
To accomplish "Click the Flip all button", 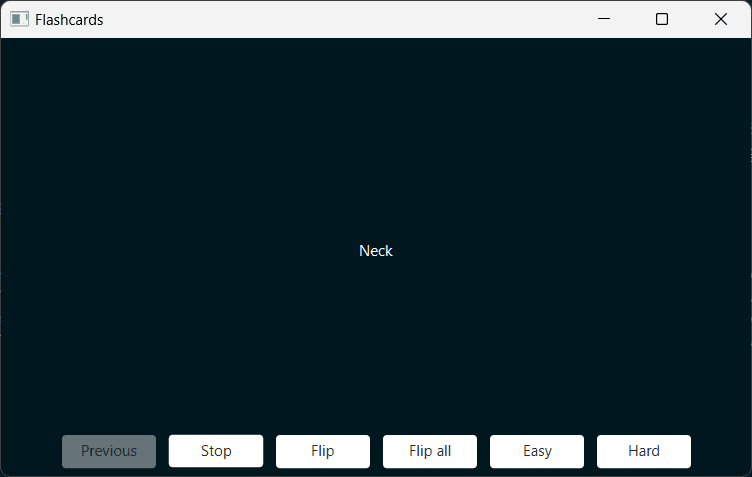I will click(430, 451).
